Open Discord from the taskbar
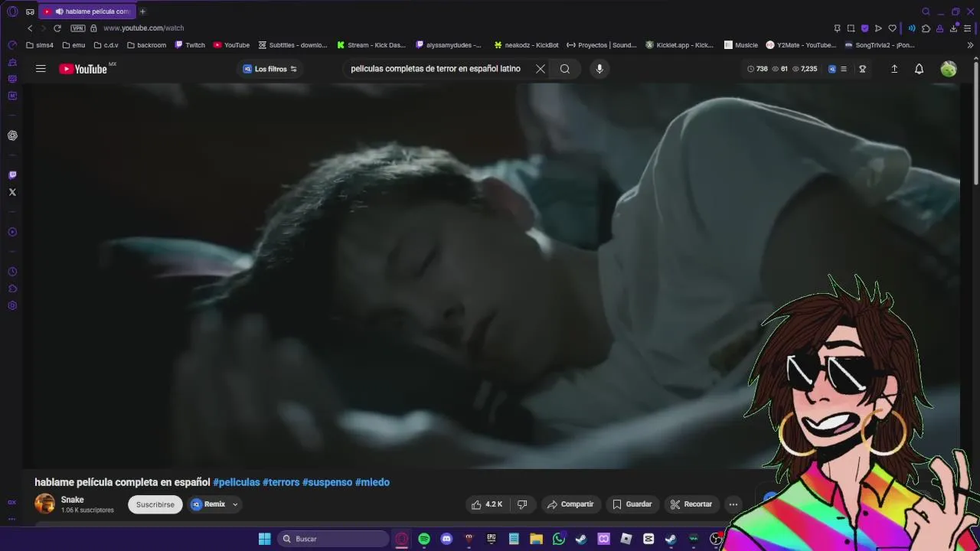Viewport: 980px width, 551px height. tap(446, 539)
